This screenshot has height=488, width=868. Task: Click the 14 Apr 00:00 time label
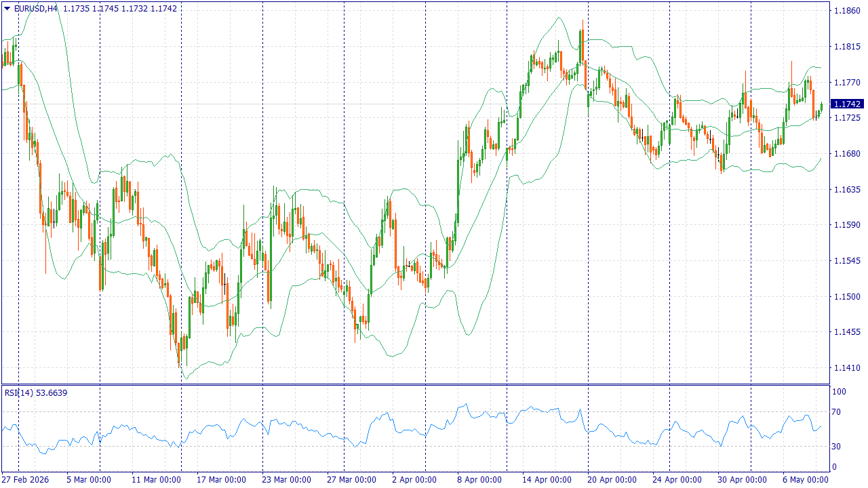tap(547, 479)
